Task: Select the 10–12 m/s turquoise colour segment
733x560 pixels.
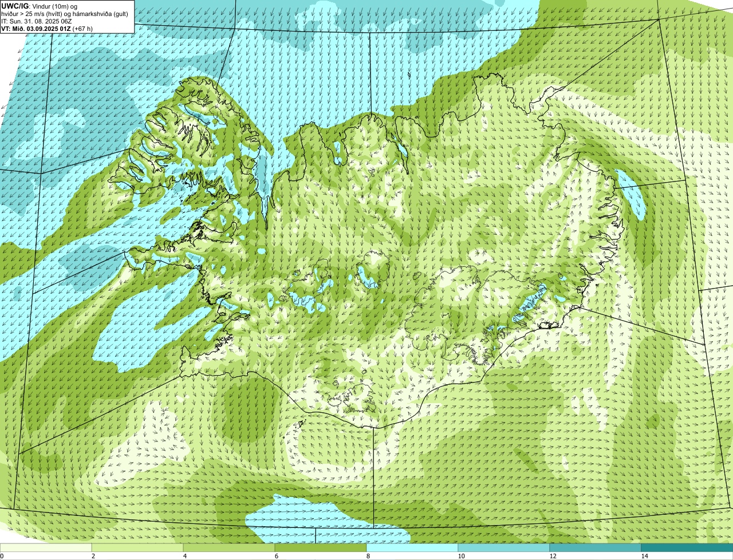Action: click(x=504, y=547)
